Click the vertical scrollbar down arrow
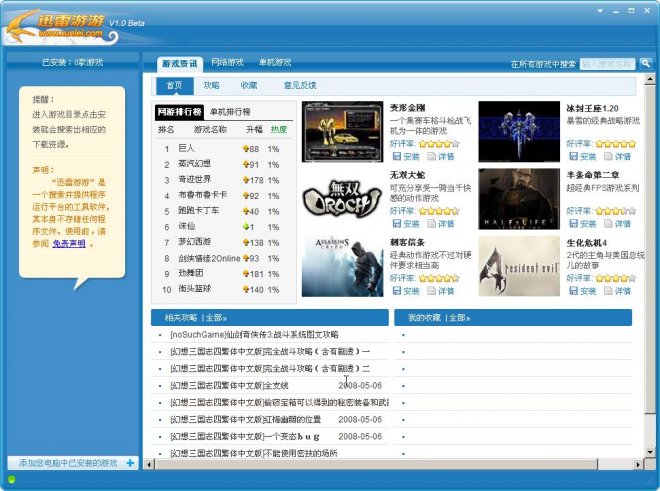 [x=650, y=451]
